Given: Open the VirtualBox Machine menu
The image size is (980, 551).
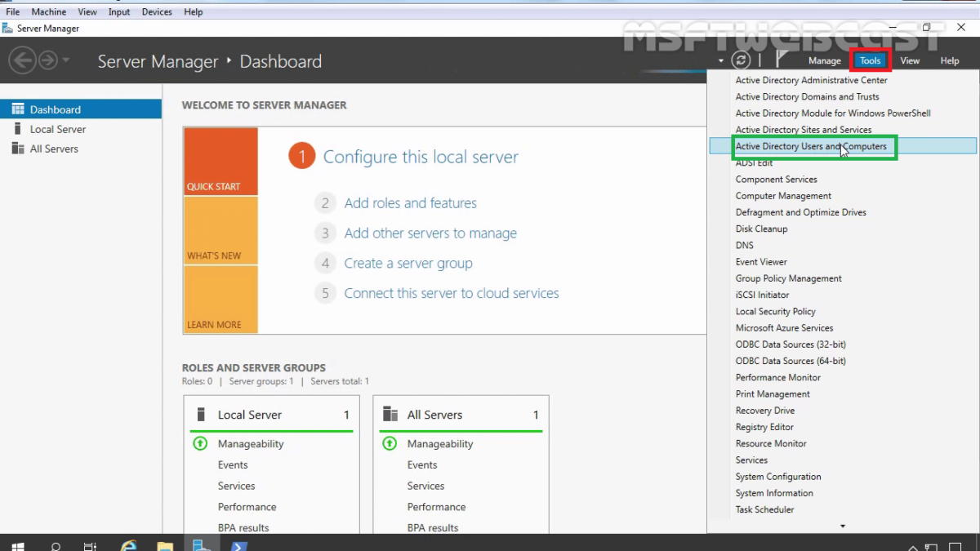Looking at the screenshot, I should 49,12.
